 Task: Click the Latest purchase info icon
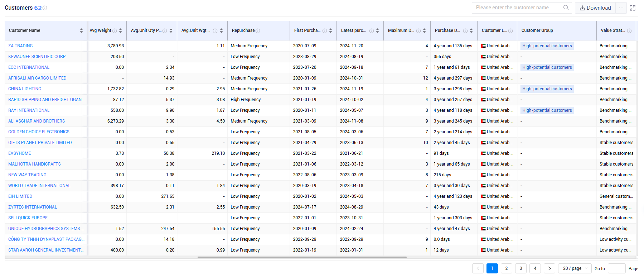372,31
